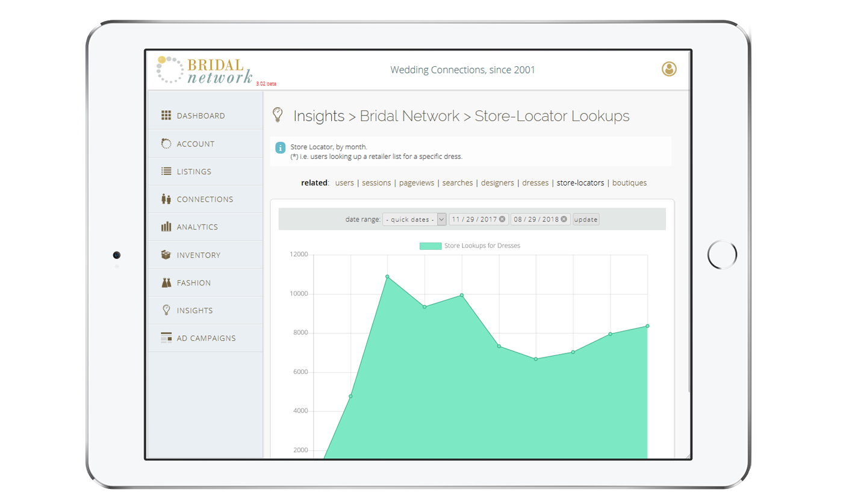This screenshot has width=843, height=504.
Task: Open the Inventory menu item
Action: tap(205, 255)
